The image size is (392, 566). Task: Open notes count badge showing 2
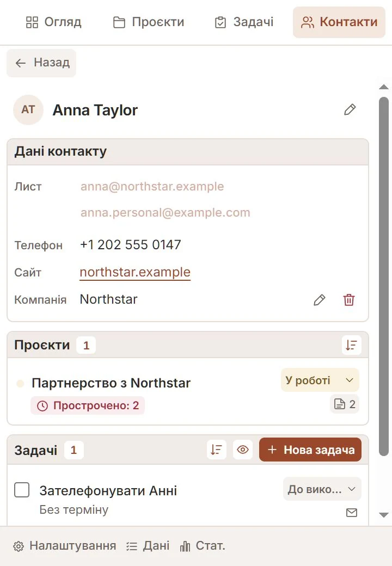pyautogui.click(x=345, y=404)
